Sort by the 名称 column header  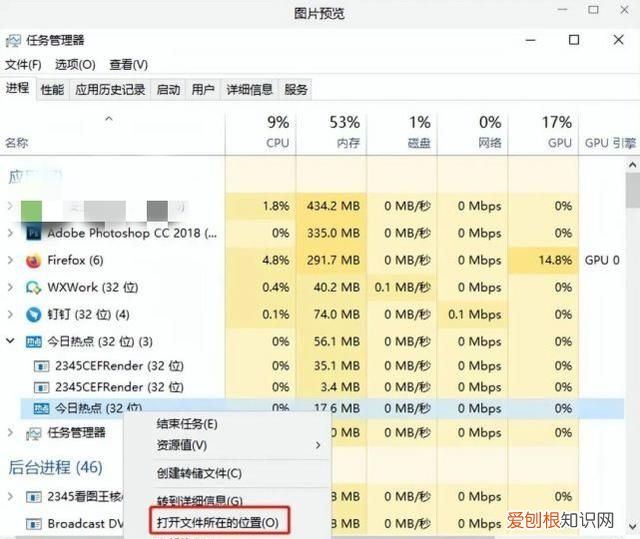[x=17, y=143]
